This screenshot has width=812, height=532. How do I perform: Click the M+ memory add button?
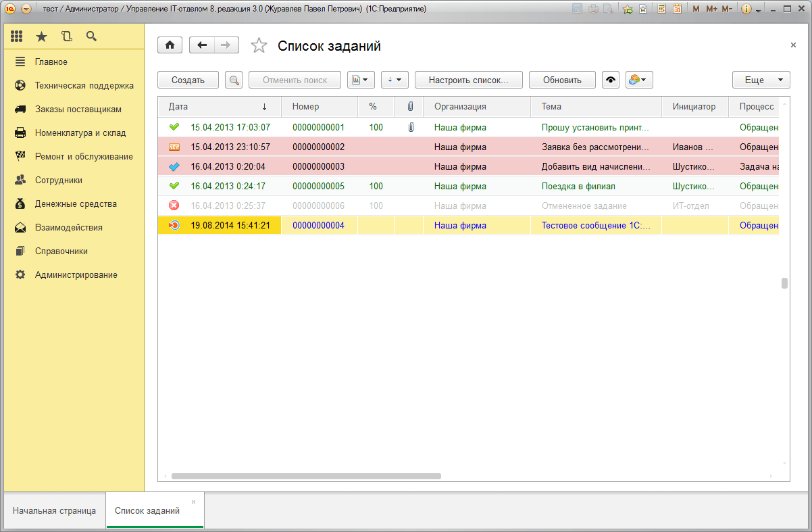point(711,9)
